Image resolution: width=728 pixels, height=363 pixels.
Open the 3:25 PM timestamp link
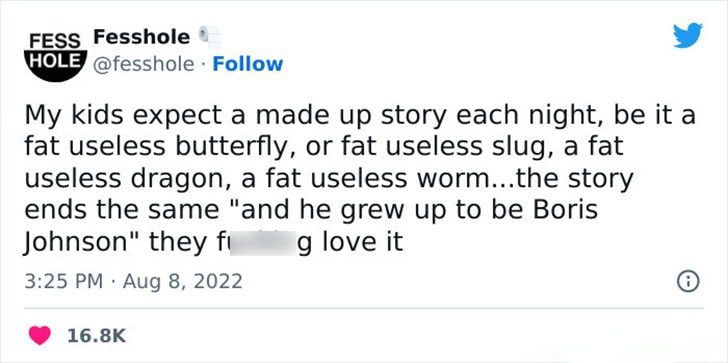(x=63, y=282)
